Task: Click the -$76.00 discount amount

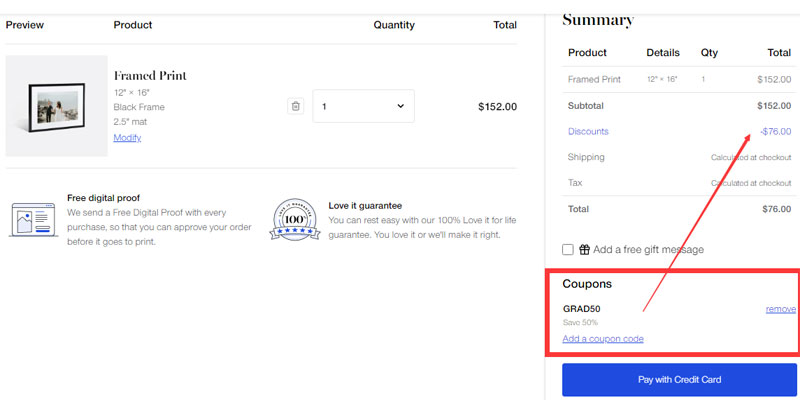Action: [x=774, y=131]
